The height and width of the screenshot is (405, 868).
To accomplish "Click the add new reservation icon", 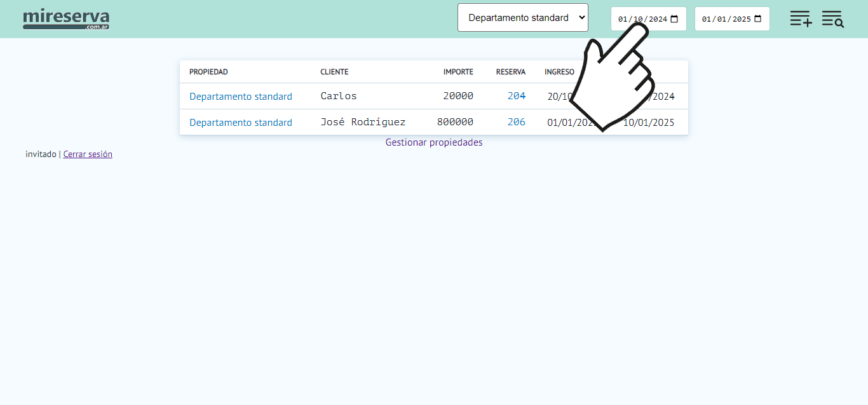I will [x=801, y=18].
